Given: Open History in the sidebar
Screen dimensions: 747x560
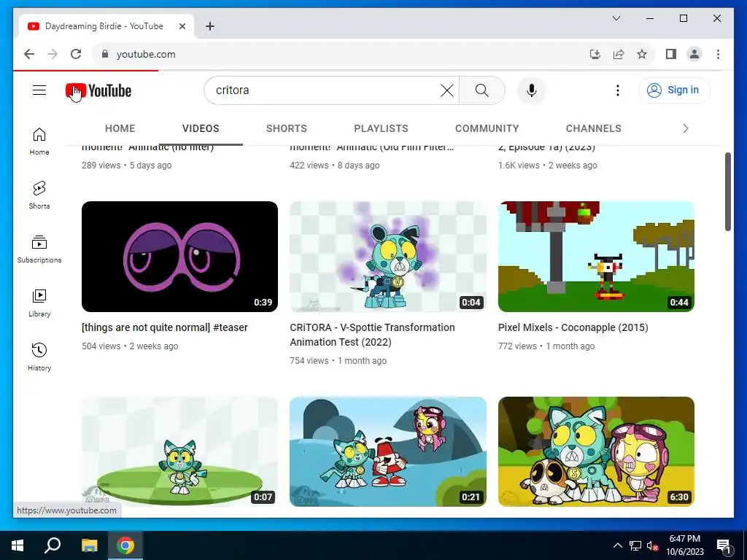Looking at the screenshot, I should tap(39, 357).
